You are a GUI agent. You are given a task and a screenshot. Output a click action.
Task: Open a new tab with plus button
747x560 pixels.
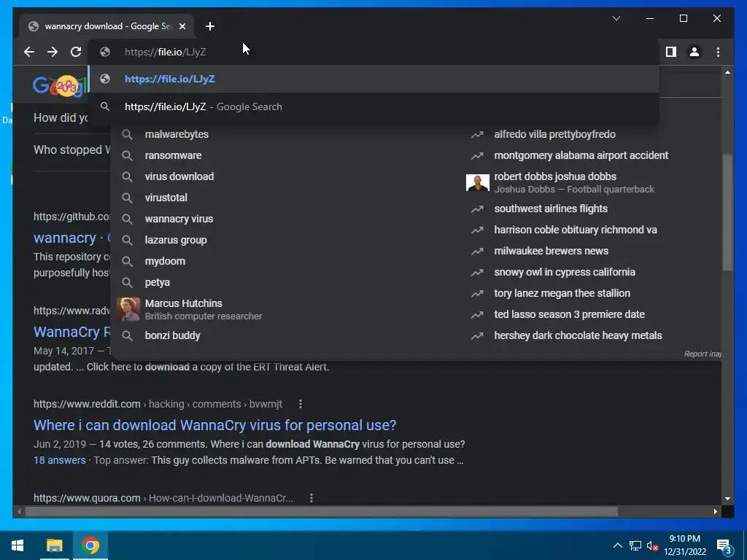[210, 26]
